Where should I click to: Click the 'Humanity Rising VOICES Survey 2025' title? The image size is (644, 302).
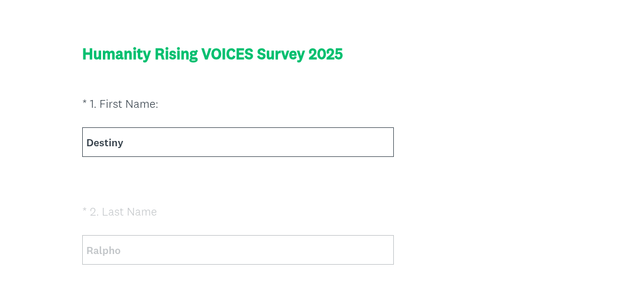(212, 54)
